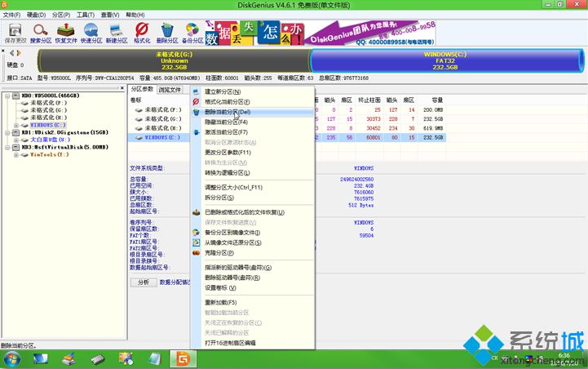Screen dimensions: 588x369
Task: Open Backup Partition (备份分区) tool
Action: [x=192, y=33]
